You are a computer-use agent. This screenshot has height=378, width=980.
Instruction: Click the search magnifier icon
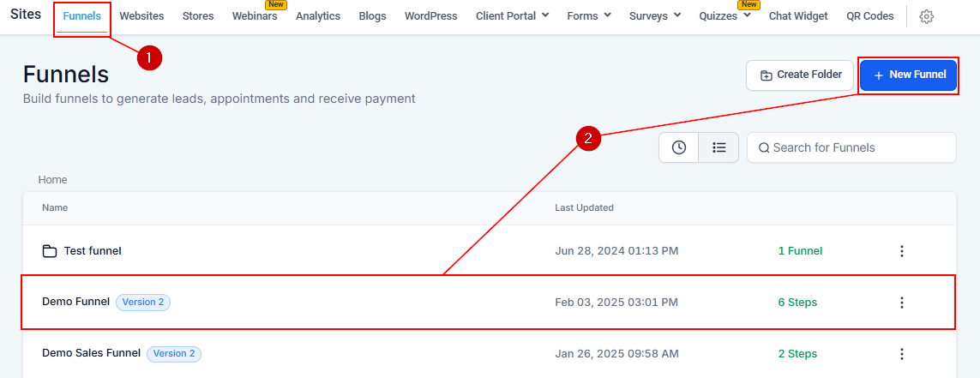tap(763, 147)
